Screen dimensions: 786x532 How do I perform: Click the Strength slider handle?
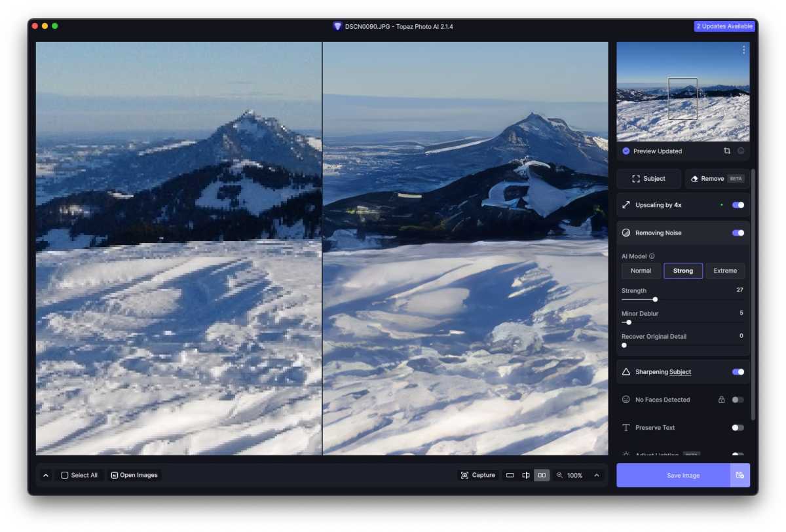tap(655, 299)
